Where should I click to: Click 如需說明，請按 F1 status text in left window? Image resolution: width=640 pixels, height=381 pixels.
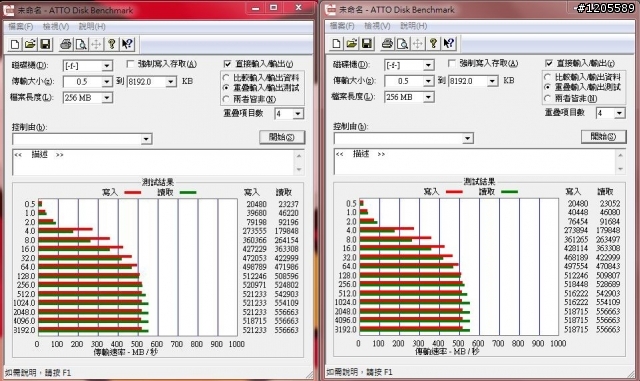(38, 372)
